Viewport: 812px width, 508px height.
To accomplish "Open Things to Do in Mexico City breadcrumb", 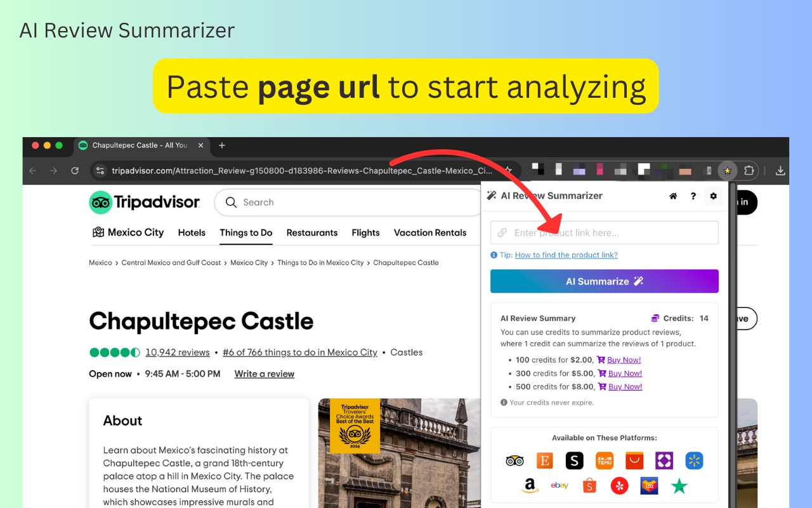I will 320,263.
